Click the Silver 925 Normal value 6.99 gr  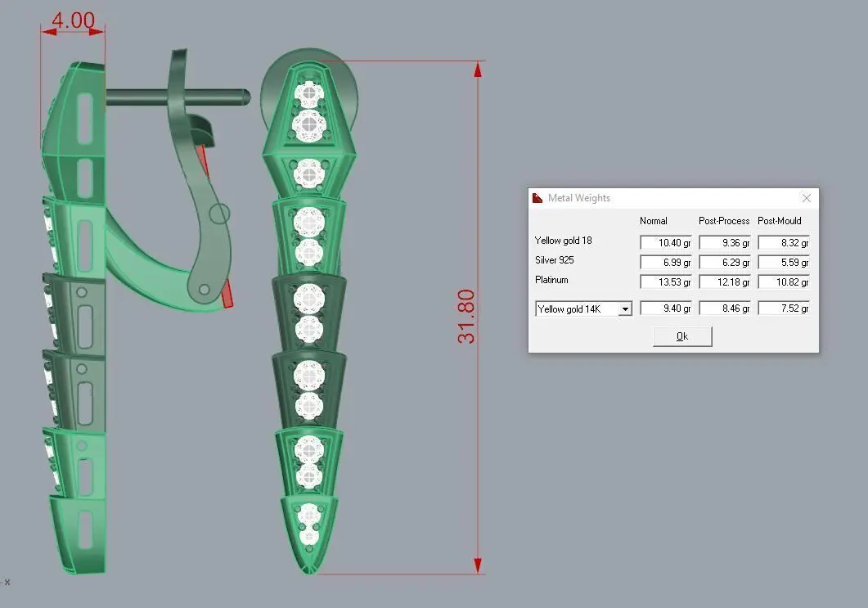click(666, 262)
